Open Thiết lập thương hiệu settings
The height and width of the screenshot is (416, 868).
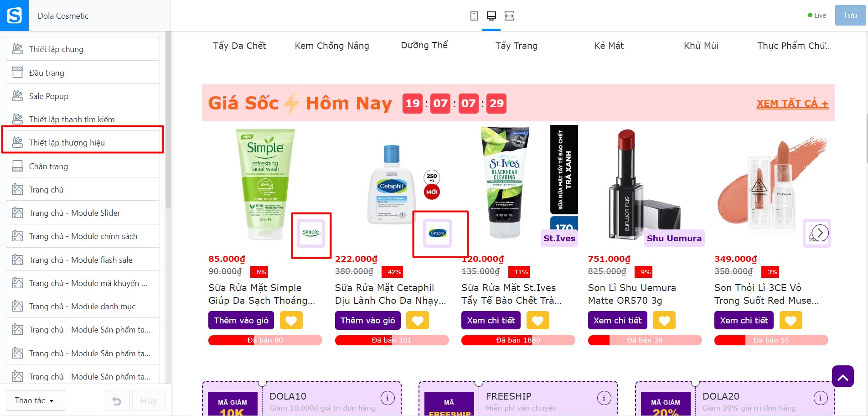pyautogui.click(x=83, y=142)
